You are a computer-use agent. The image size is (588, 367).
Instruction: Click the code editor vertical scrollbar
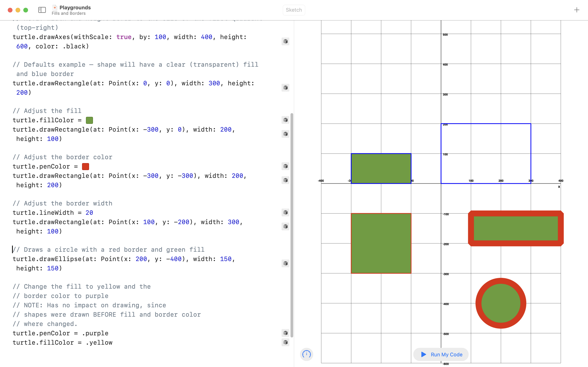click(x=292, y=225)
